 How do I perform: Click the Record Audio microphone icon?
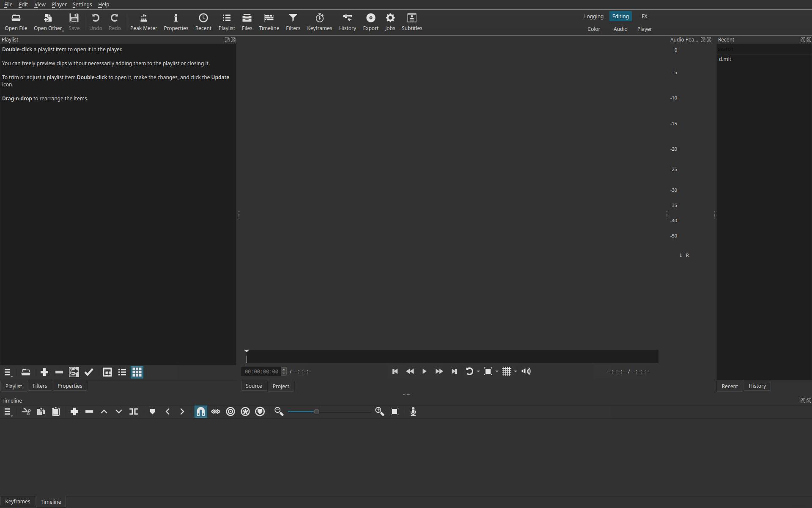pyautogui.click(x=413, y=411)
